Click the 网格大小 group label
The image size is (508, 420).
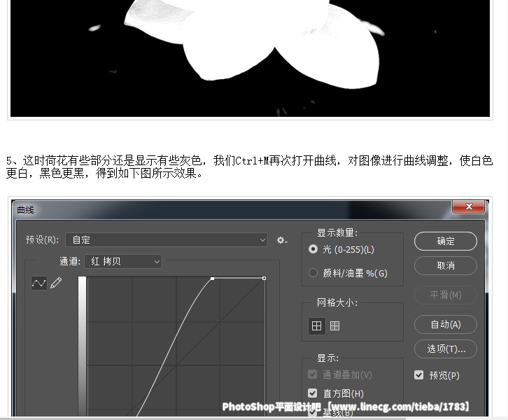(x=337, y=302)
